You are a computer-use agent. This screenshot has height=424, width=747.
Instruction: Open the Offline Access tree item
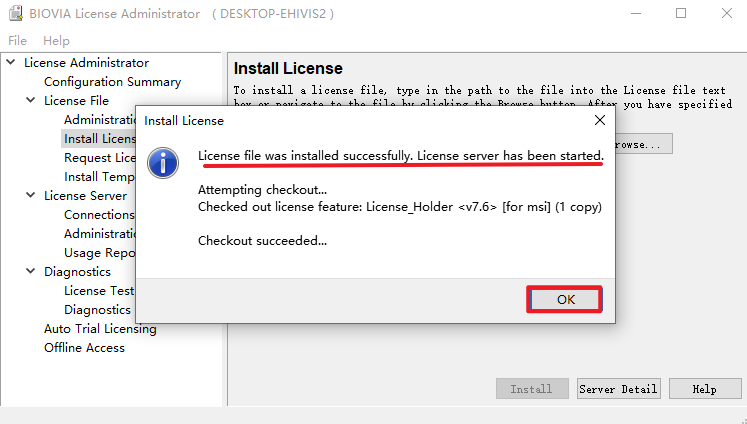click(84, 348)
